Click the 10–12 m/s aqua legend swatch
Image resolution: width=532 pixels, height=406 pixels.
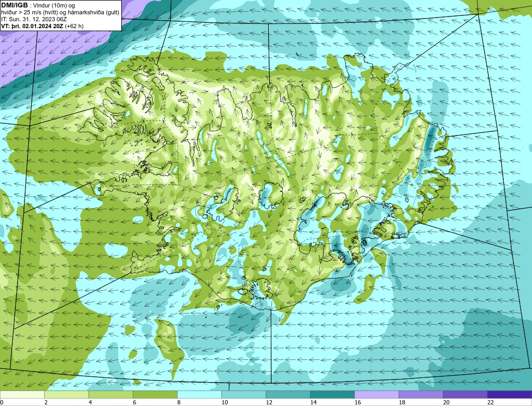[x=244, y=394]
